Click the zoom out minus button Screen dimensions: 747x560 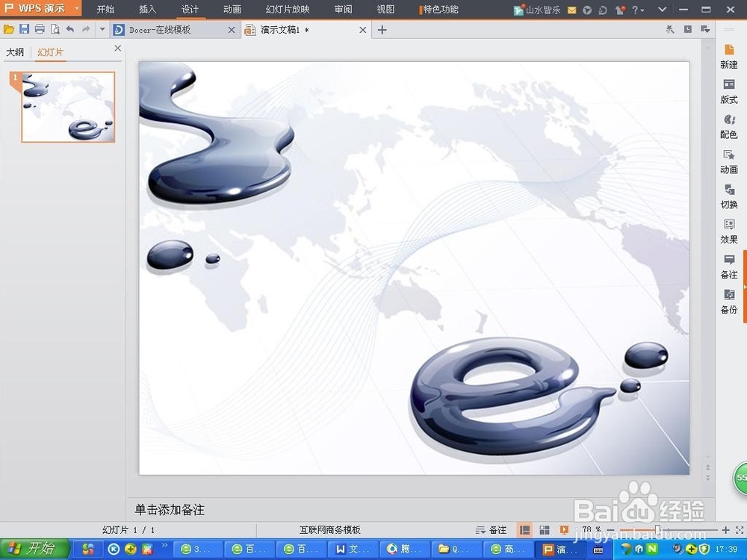tap(610, 530)
